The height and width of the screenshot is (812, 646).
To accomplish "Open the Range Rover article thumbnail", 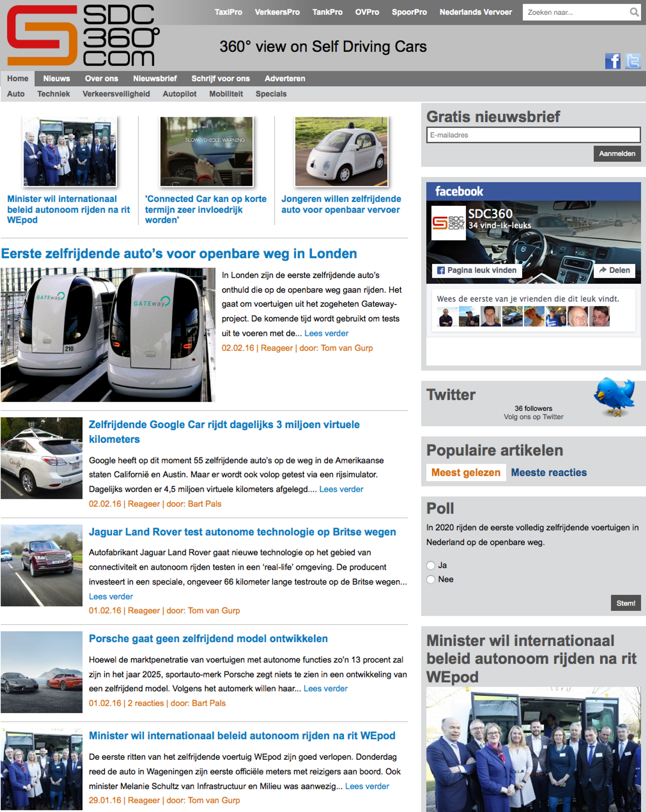I will click(41, 565).
